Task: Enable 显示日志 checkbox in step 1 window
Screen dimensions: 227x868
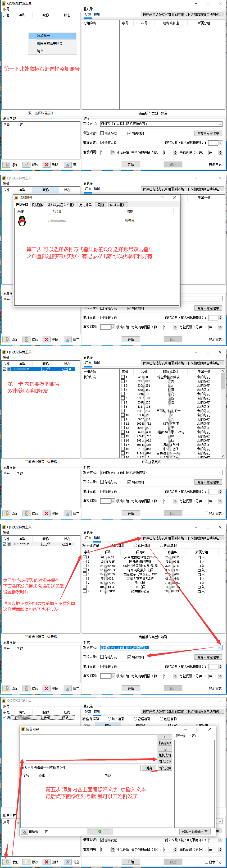Action: point(206,165)
